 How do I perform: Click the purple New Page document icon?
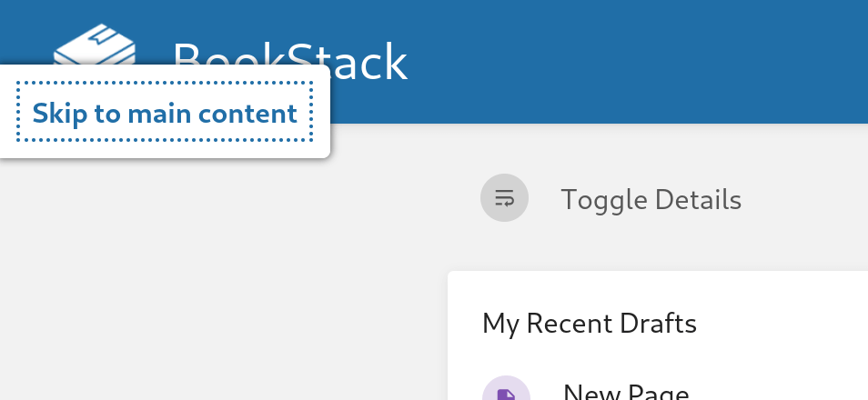(x=506, y=395)
